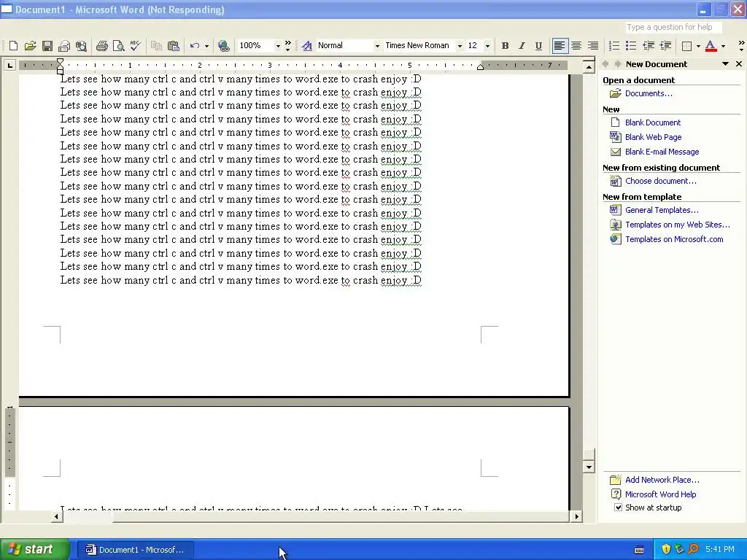Click the Paste clipboard icon
The width and height of the screenshot is (747, 560).
point(174,46)
